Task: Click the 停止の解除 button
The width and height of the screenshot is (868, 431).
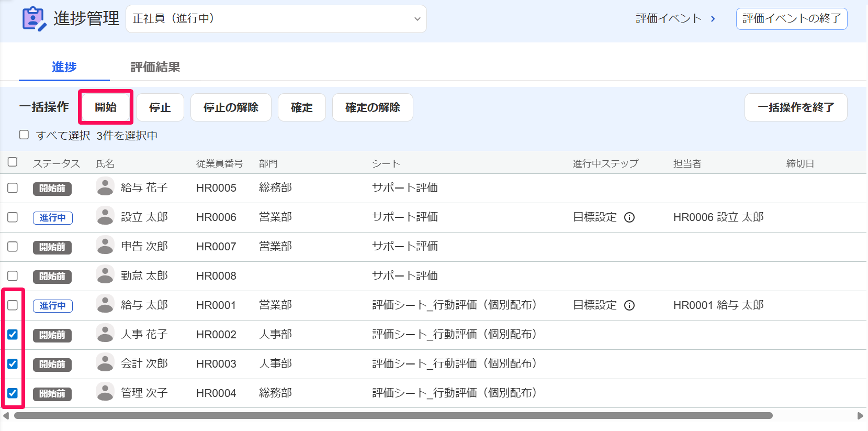Action: 231,107
